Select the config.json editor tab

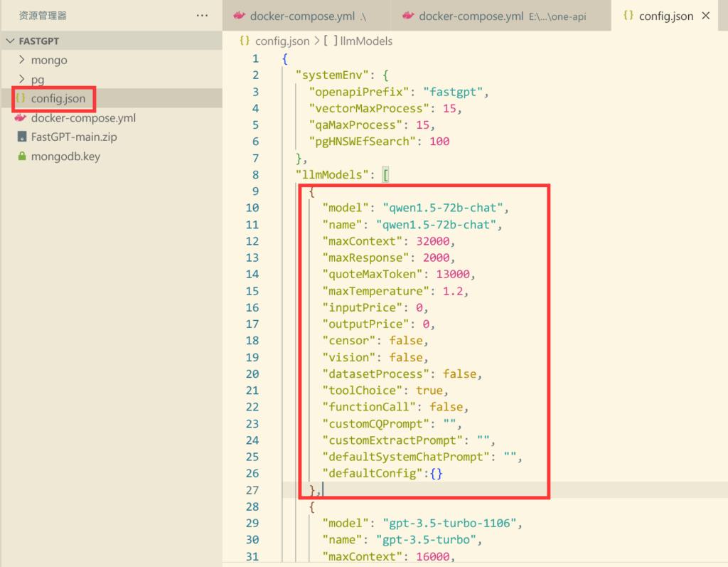click(665, 16)
